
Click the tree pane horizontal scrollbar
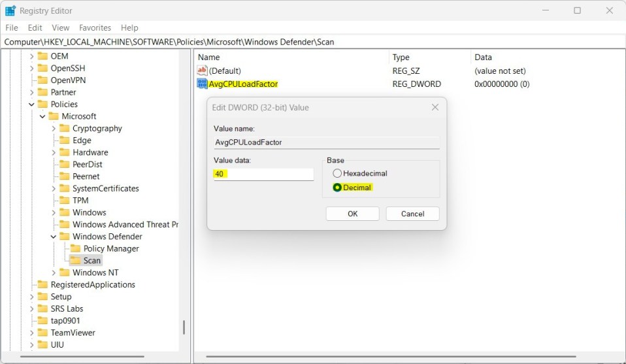click(x=82, y=356)
